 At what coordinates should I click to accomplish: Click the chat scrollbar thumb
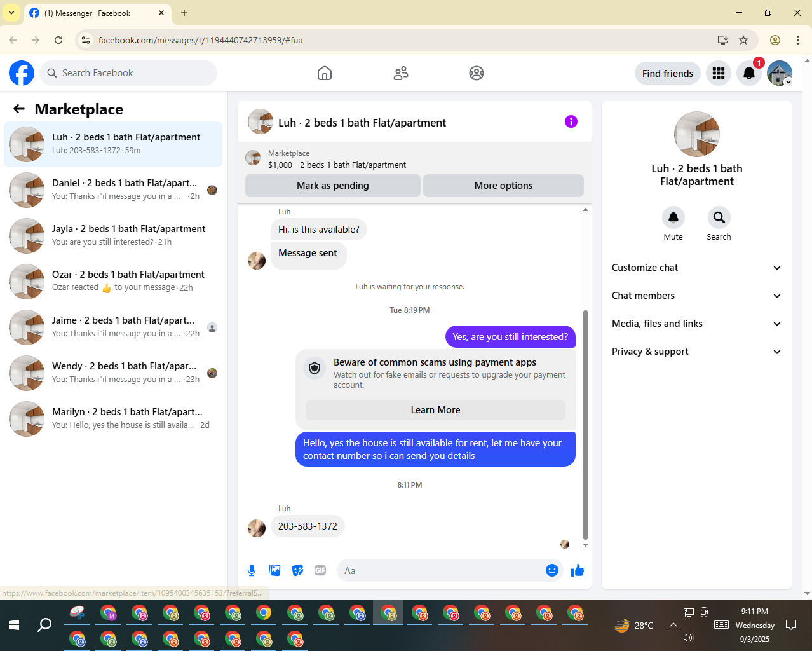click(x=585, y=425)
